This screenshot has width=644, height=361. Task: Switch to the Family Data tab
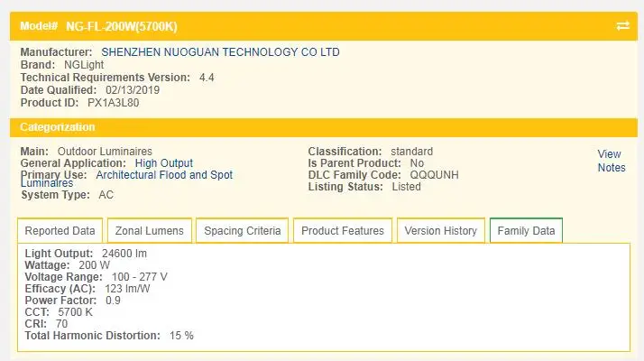coord(526,231)
